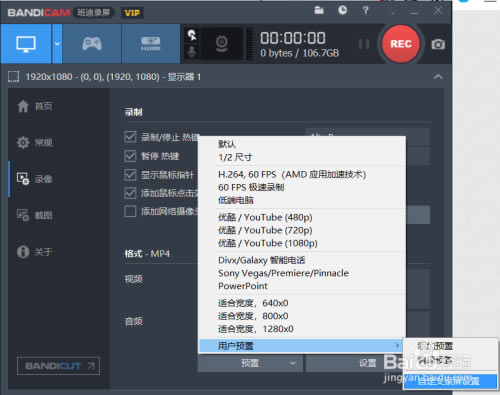Click the 1920x1080 display region text
Image resolution: width=500 pixels, height=395 pixels.
point(113,77)
